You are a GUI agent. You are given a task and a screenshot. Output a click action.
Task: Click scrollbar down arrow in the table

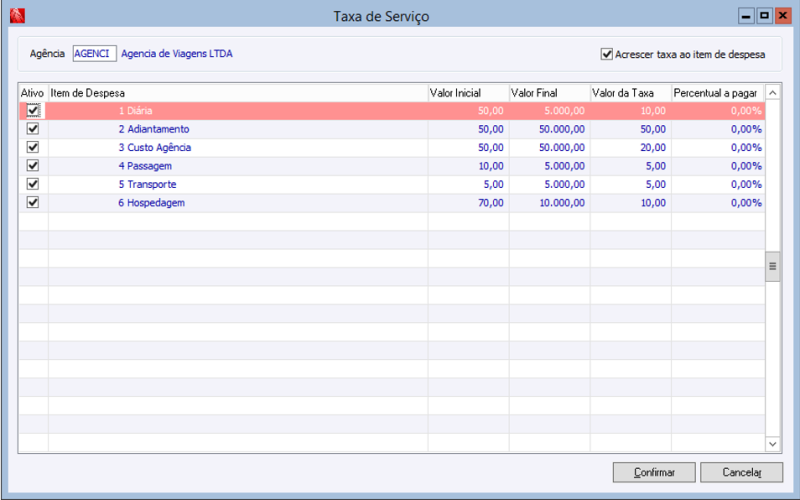point(772,444)
